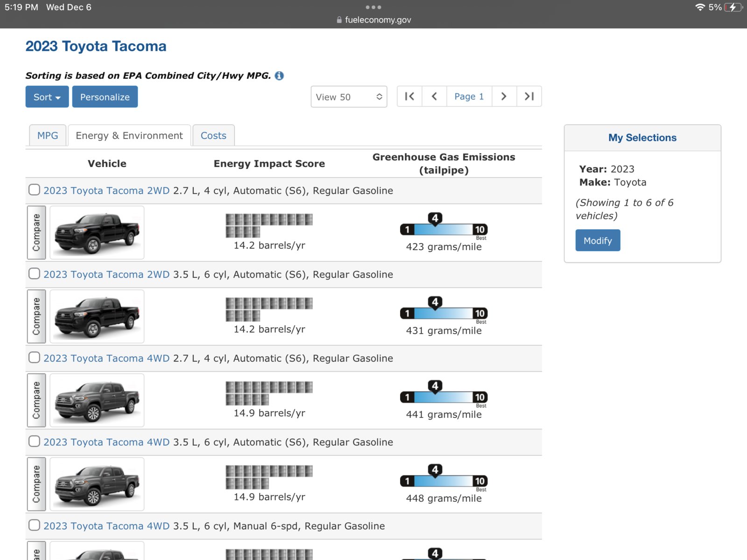The width and height of the screenshot is (747, 560).
Task: Click the Year: 2023 text
Action: pos(606,169)
